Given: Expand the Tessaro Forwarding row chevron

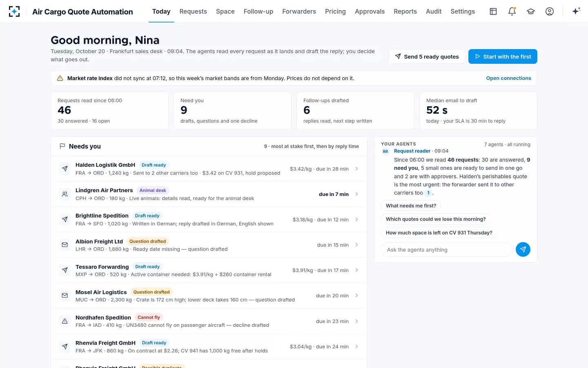Looking at the screenshot, I should (x=356, y=270).
